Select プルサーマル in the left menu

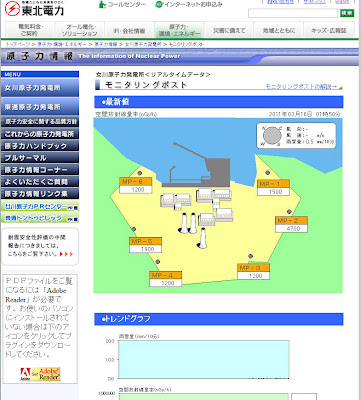pyautogui.click(x=40, y=158)
